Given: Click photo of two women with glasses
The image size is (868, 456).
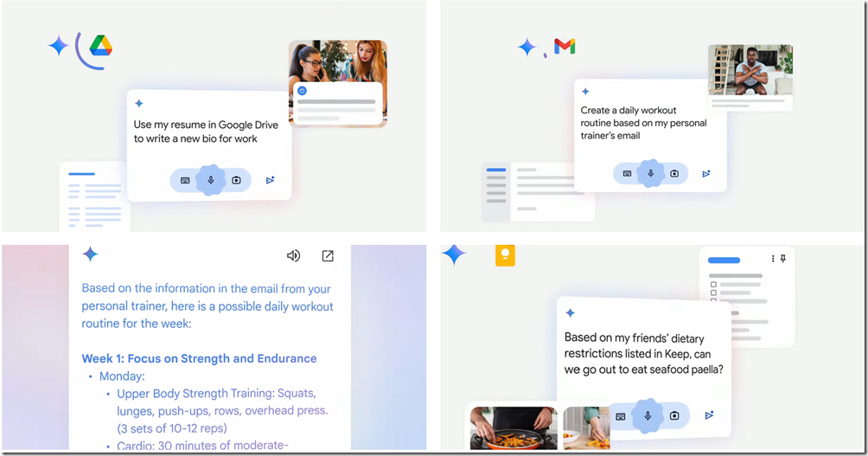Looking at the screenshot, I should [x=338, y=61].
